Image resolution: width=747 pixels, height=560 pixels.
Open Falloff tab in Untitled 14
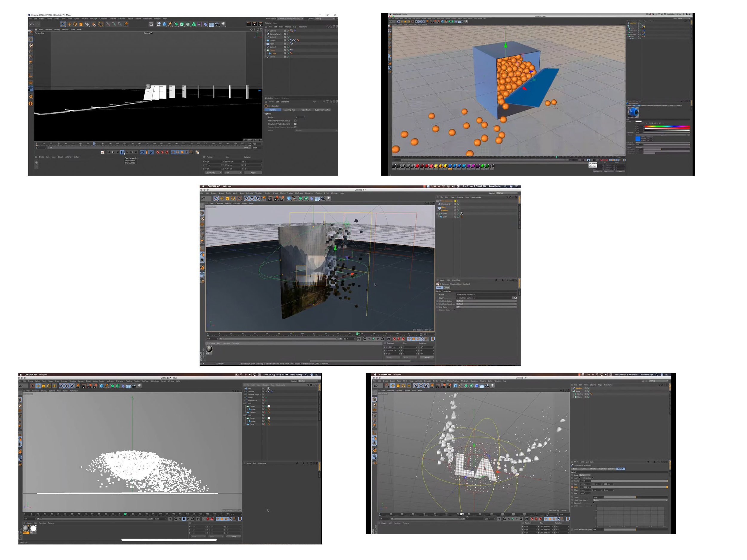621,469
